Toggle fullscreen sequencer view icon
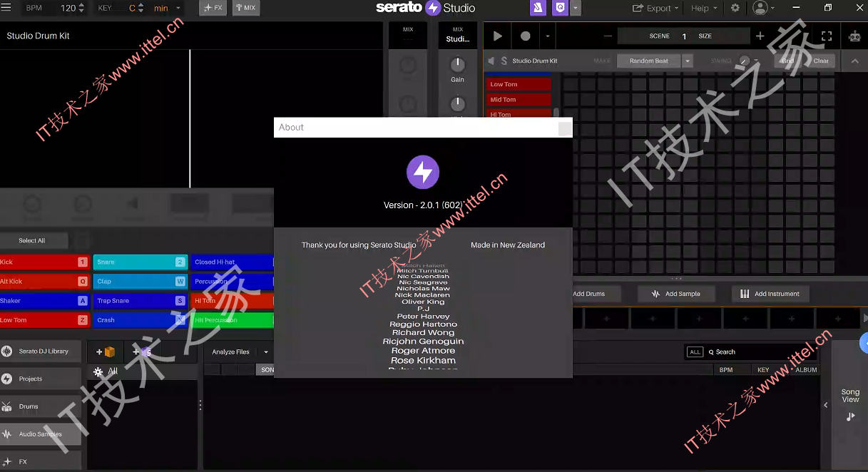 [827, 36]
